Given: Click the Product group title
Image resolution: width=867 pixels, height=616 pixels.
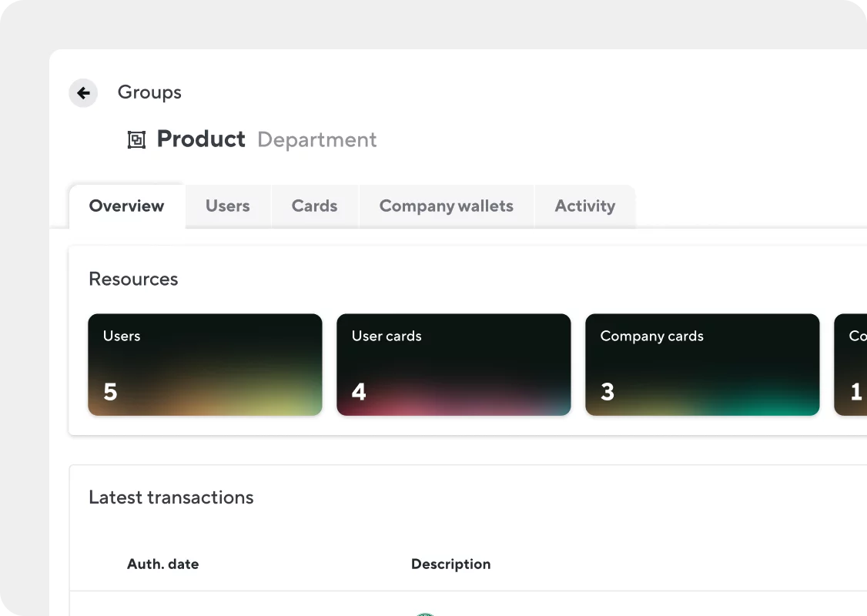Looking at the screenshot, I should tap(201, 139).
